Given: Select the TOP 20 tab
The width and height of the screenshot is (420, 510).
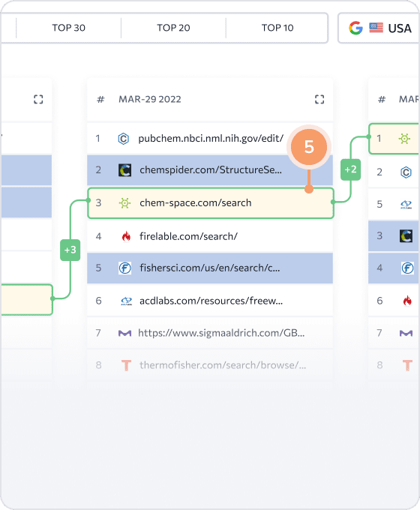Looking at the screenshot, I should tap(173, 28).
